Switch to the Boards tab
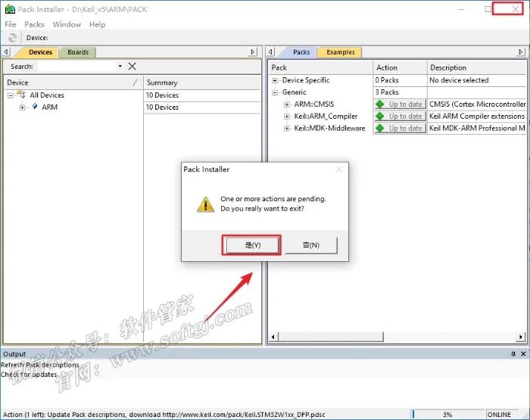This screenshot has height=420, width=530. 78,52
